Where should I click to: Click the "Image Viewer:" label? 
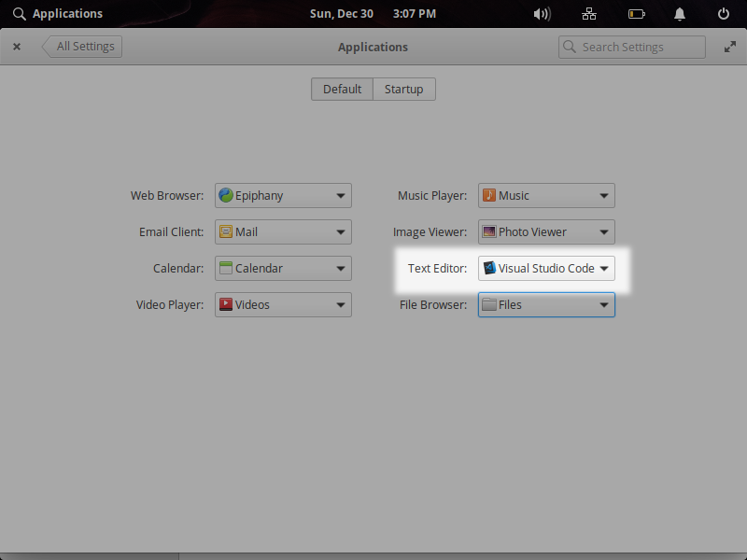[430, 231]
